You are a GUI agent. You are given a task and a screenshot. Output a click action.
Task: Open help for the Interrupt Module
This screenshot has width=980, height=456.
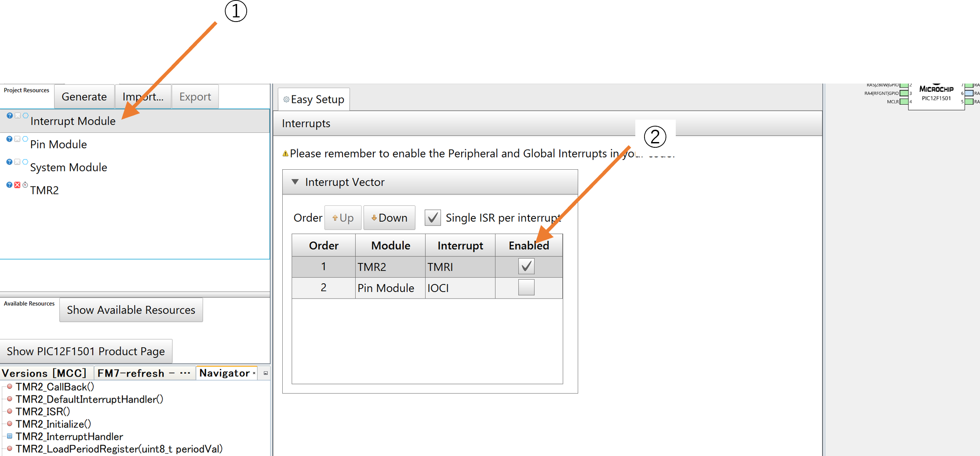9,116
